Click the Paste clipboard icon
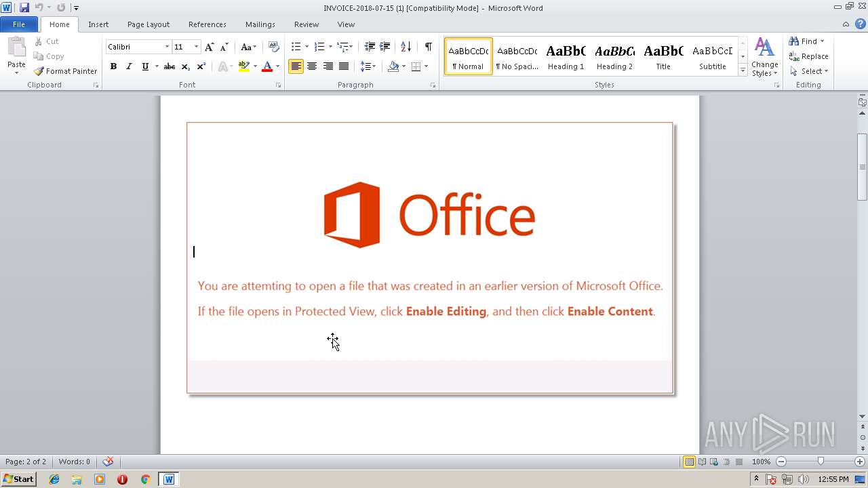Viewport: 868px width, 488px height. click(x=16, y=48)
